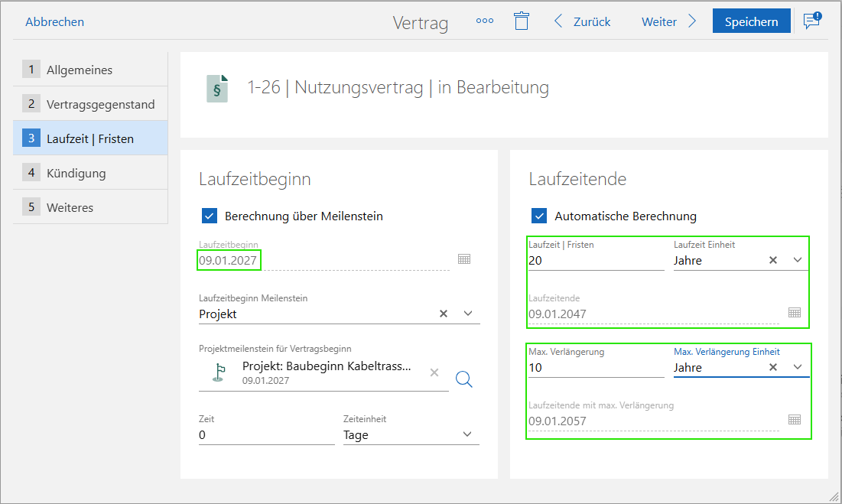Clear the Laufzeit Einheit value
This screenshot has height=504, width=842.
(773, 260)
